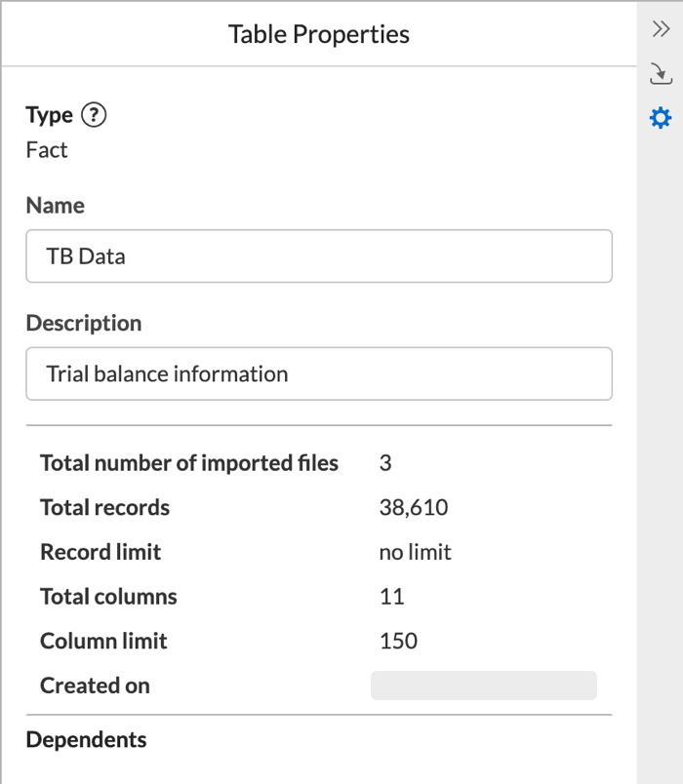This screenshot has width=683, height=784.
Task: Click the circled question mark beside Type
Action: [x=94, y=115]
